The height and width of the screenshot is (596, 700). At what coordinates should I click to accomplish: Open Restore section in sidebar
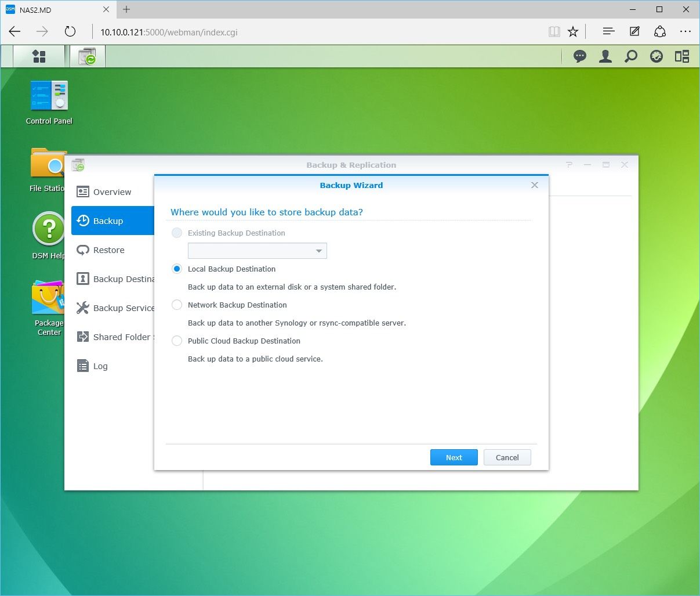[x=113, y=250]
